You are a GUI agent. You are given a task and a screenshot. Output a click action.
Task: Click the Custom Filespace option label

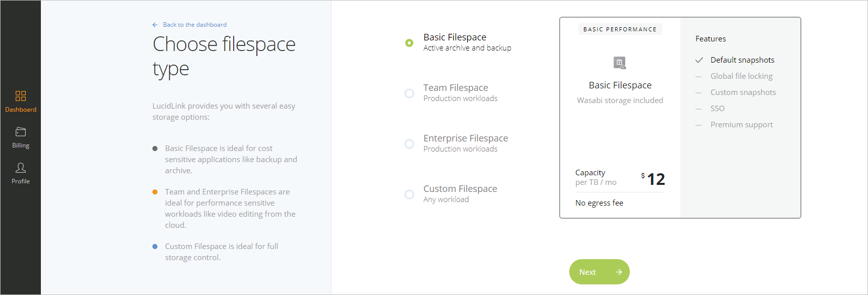pyautogui.click(x=460, y=189)
